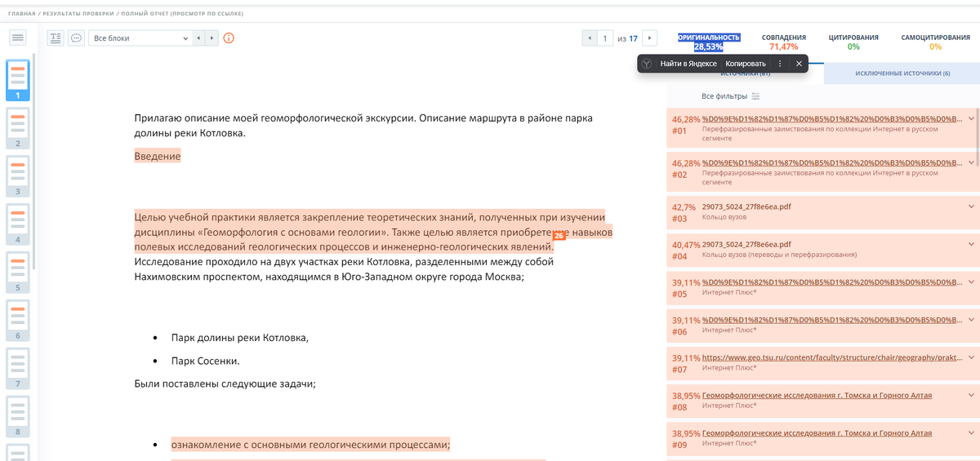980x461 pixels.
Task: Open source #02 encoded link
Action: point(831,163)
